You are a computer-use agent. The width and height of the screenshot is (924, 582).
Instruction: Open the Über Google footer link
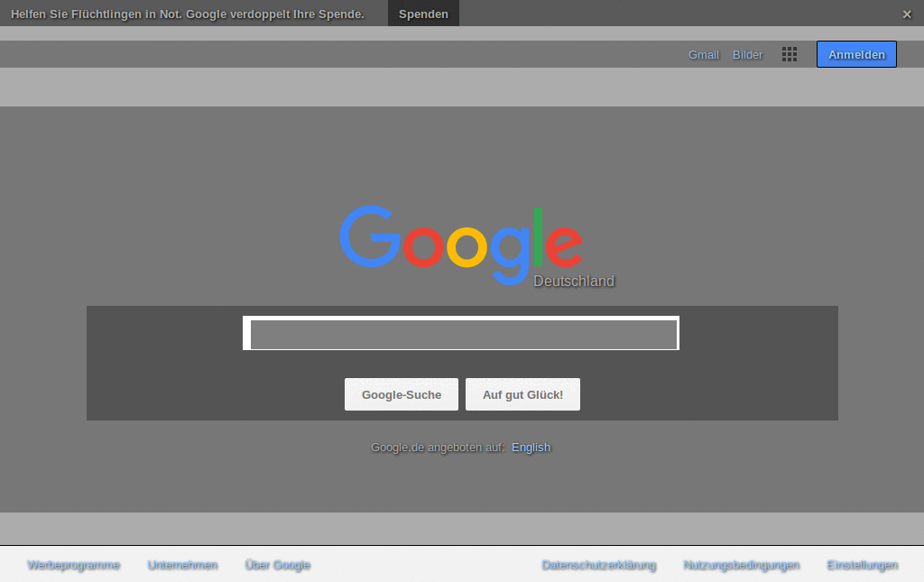(x=278, y=565)
